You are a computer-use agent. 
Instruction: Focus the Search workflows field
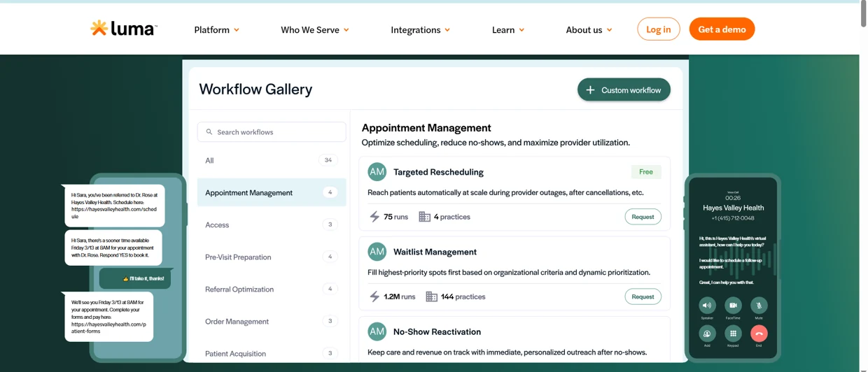(x=272, y=131)
